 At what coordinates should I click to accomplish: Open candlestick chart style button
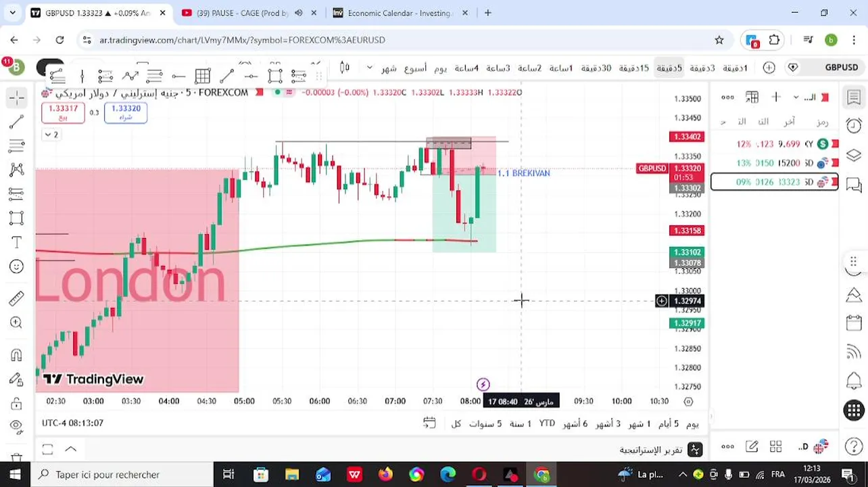tap(345, 68)
